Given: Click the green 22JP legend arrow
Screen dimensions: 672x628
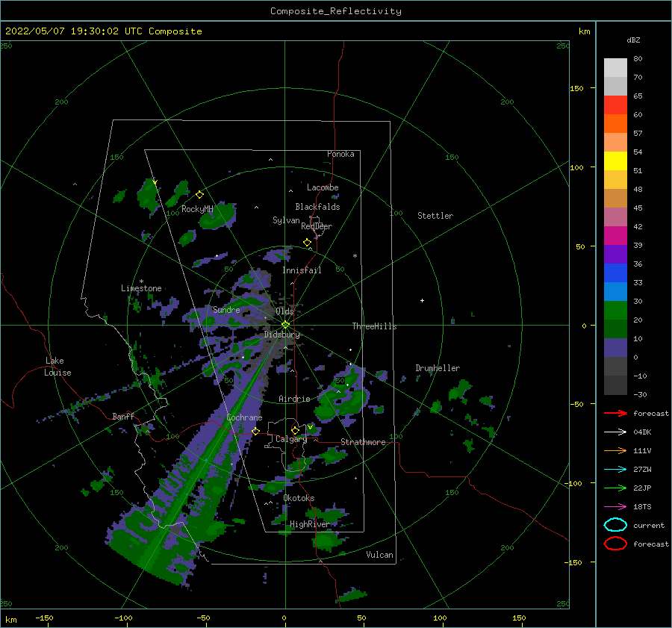Looking at the screenshot, I should click(615, 488).
